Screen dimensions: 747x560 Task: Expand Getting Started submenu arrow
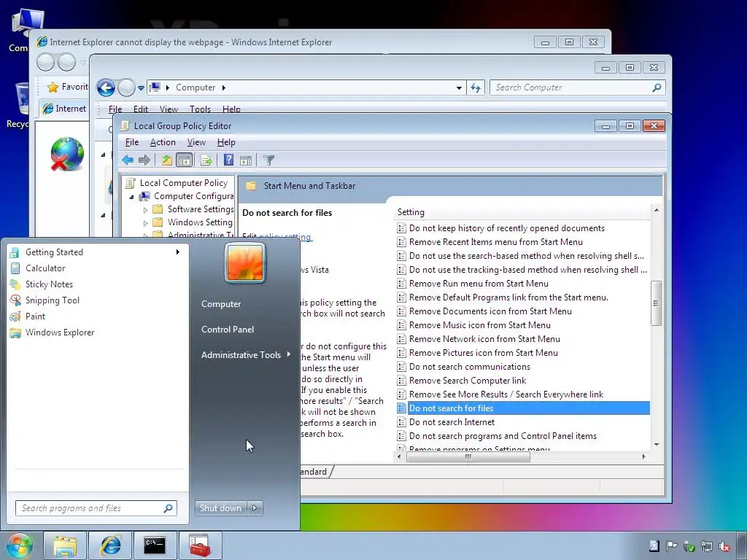click(178, 252)
